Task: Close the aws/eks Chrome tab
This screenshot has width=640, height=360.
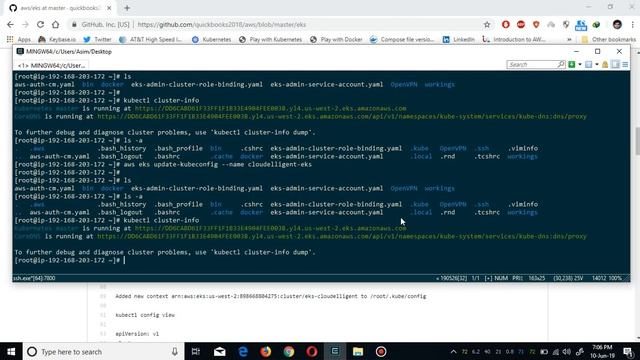Action: (x=109, y=8)
